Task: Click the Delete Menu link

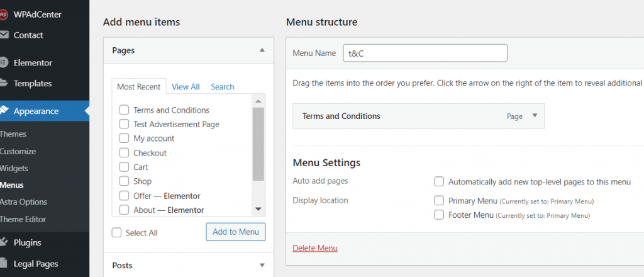Action: [315, 248]
